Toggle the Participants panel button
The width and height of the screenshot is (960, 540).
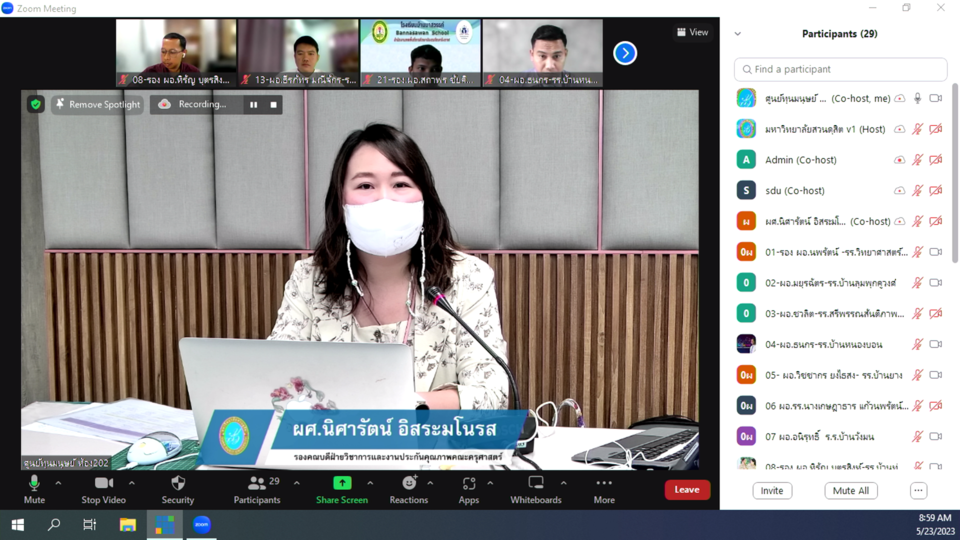tap(257, 490)
